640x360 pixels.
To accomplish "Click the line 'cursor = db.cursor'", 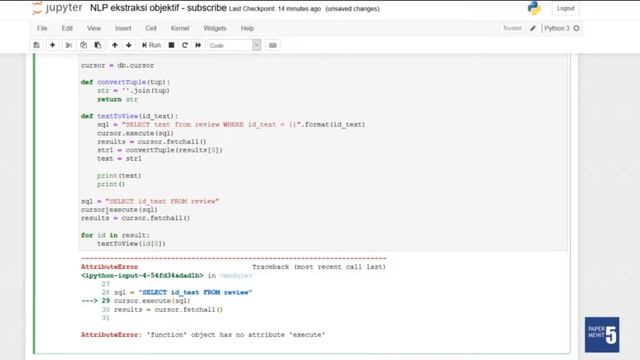I will point(118,65).
